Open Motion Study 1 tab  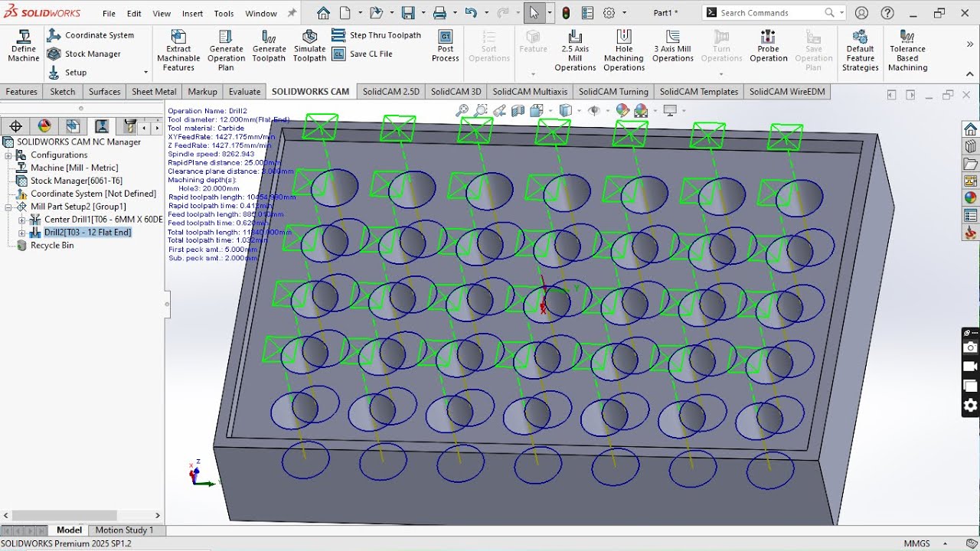[x=124, y=530]
